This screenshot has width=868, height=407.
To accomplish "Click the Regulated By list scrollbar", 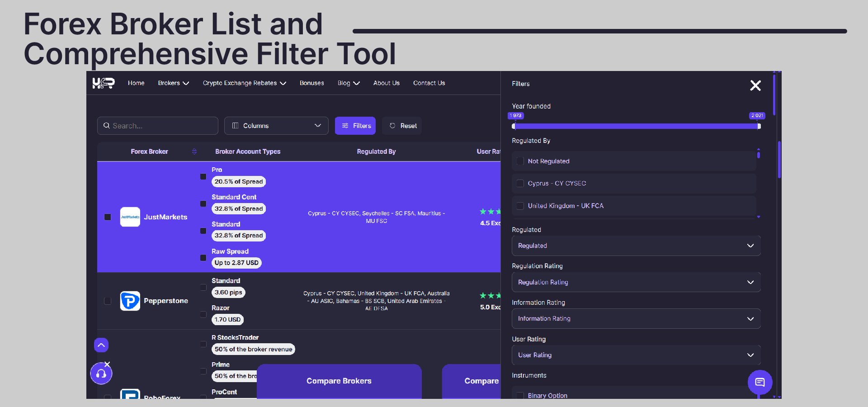I will coord(759,155).
